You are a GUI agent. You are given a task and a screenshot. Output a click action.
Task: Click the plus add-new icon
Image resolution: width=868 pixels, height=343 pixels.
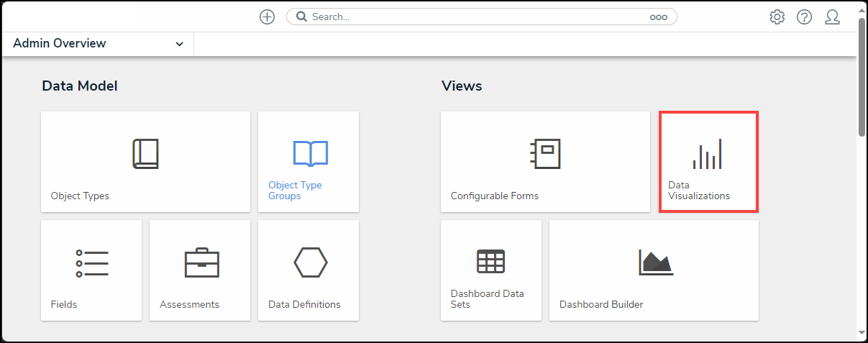click(x=267, y=17)
